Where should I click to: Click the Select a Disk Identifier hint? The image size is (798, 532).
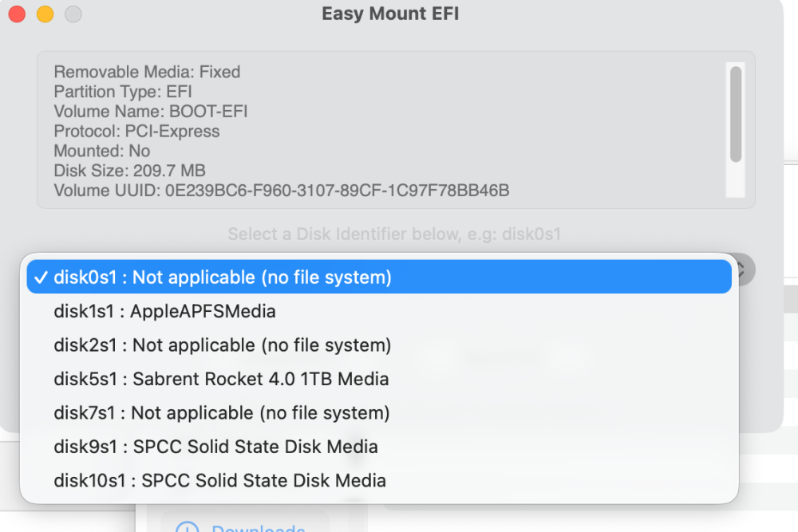pos(394,234)
